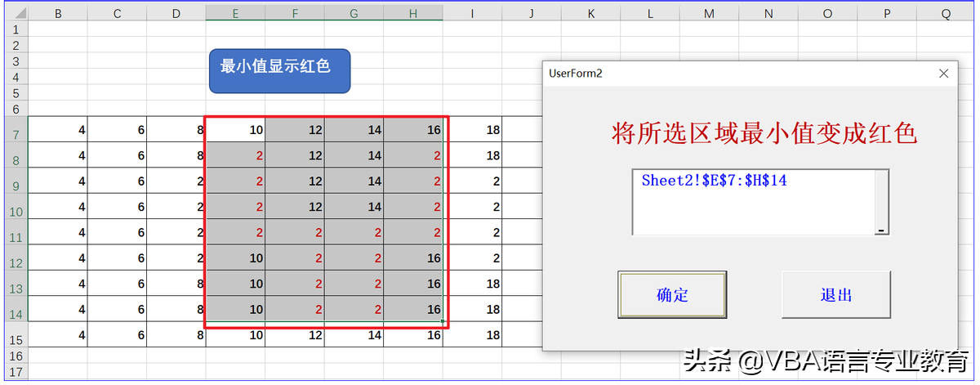This screenshot has width=980, height=385.
Task: Select cell C8 containing 6
Action: click(x=118, y=155)
